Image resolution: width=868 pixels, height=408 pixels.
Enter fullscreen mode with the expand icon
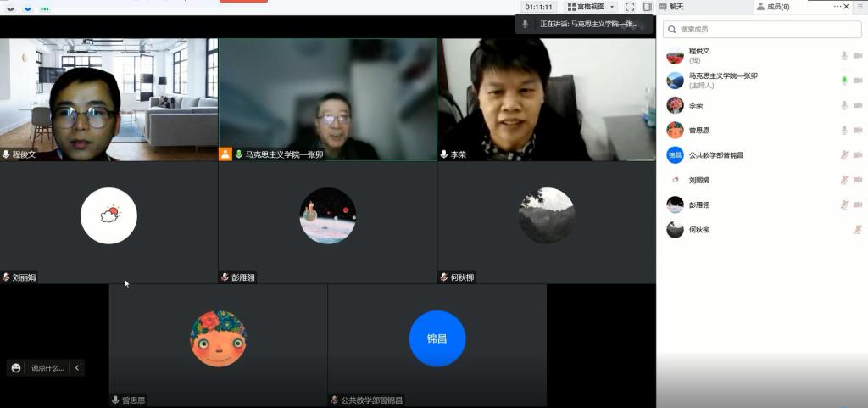630,7
